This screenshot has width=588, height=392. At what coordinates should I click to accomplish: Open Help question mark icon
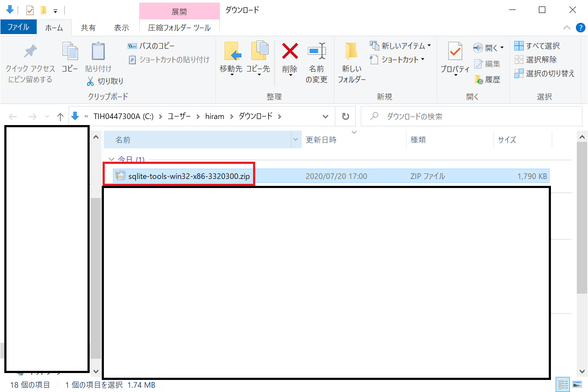[x=581, y=28]
